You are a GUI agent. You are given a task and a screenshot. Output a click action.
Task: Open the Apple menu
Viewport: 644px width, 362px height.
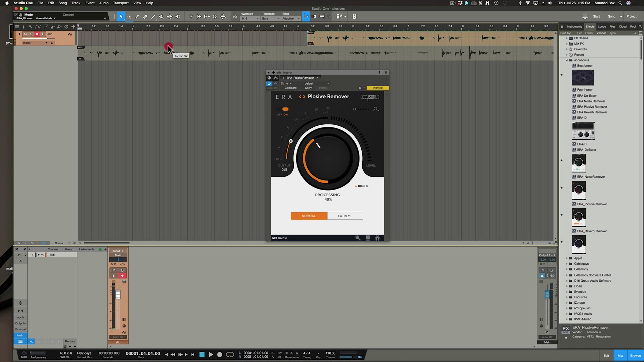point(7,3)
